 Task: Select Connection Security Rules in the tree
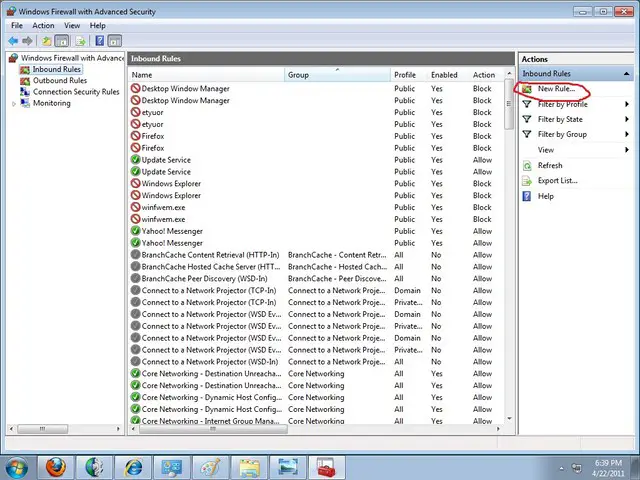[x=76, y=92]
